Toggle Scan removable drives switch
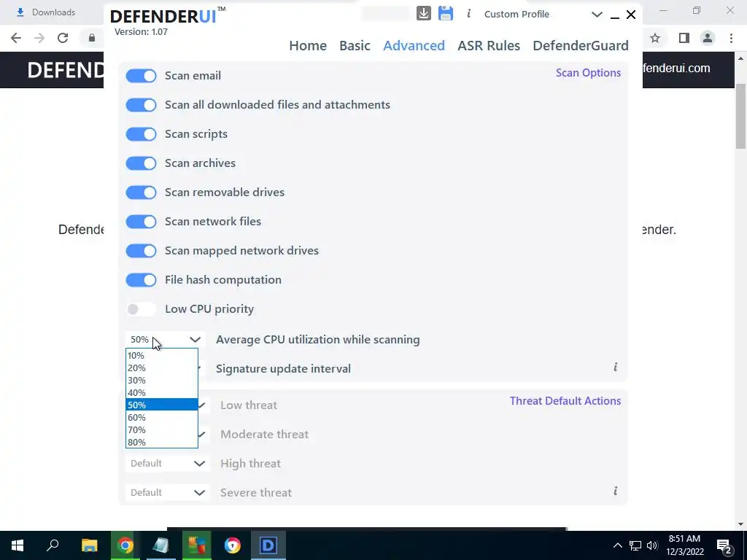 pyautogui.click(x=141, y=192)
